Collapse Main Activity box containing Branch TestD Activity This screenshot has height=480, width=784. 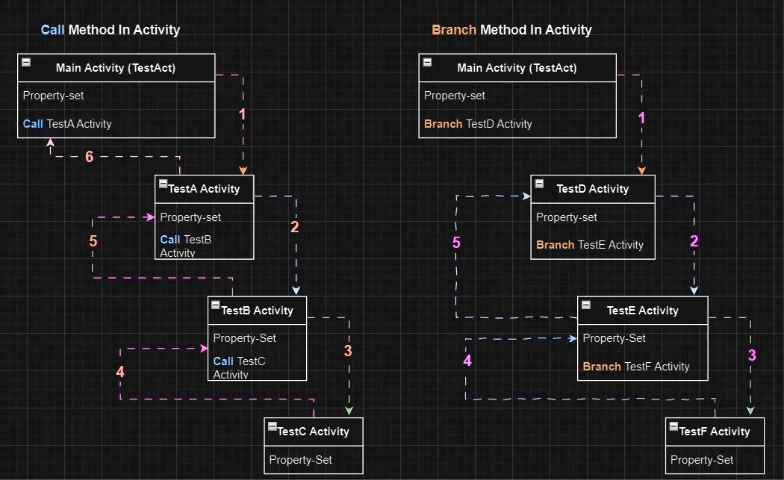tap(427, 64)
